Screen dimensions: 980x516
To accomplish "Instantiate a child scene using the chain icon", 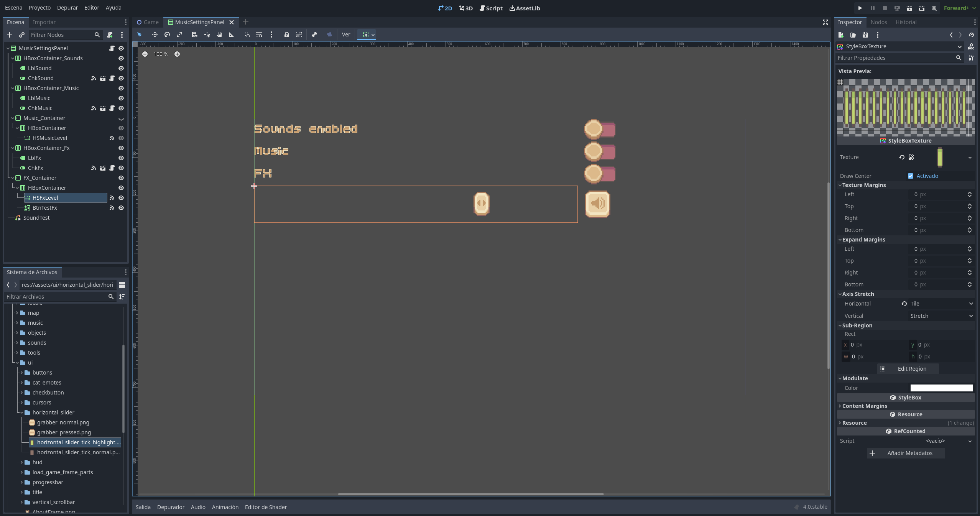I will [x=22, y=35].
